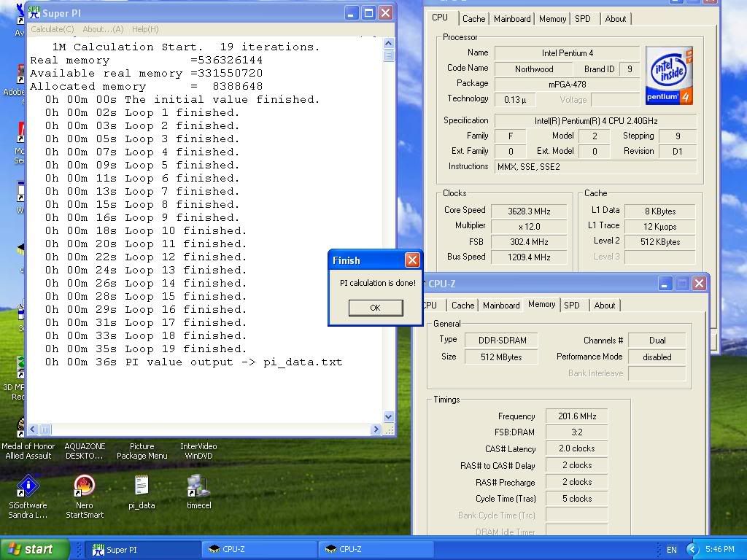Viewport: 747px width, 560px height.
Task: Click the EN language indicator in taskbar
Action: (x=672, y=549)
